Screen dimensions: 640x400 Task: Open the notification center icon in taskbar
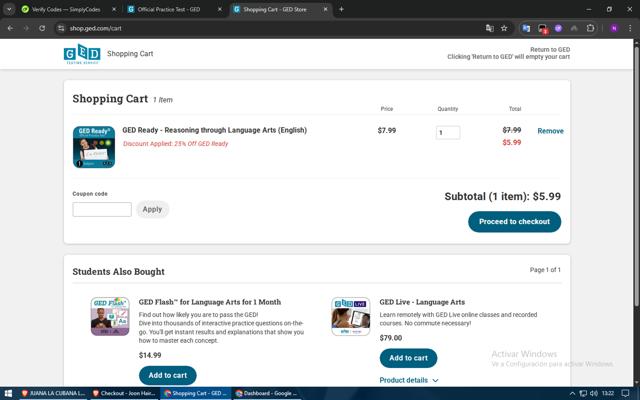tap(626, 393)
